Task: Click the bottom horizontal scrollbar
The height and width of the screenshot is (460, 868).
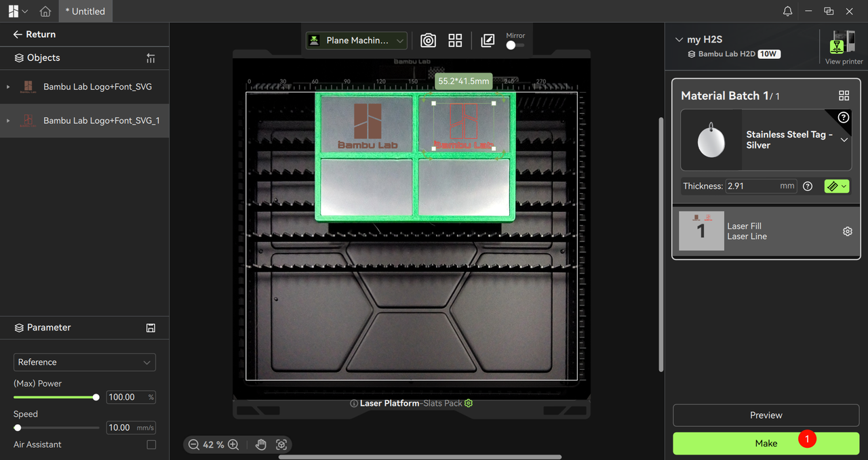Action: [420, 457]
